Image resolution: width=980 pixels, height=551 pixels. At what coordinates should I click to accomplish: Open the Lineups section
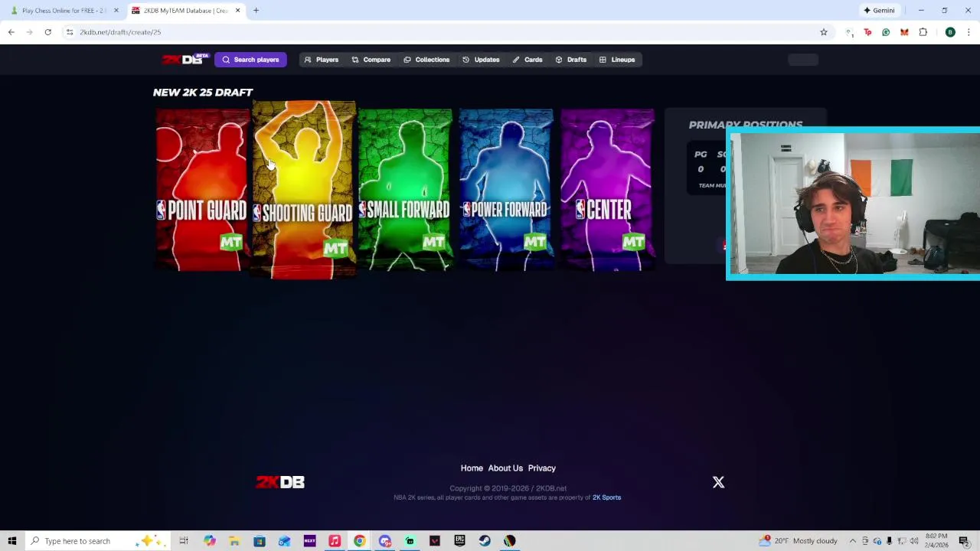(x=617, y=60)
